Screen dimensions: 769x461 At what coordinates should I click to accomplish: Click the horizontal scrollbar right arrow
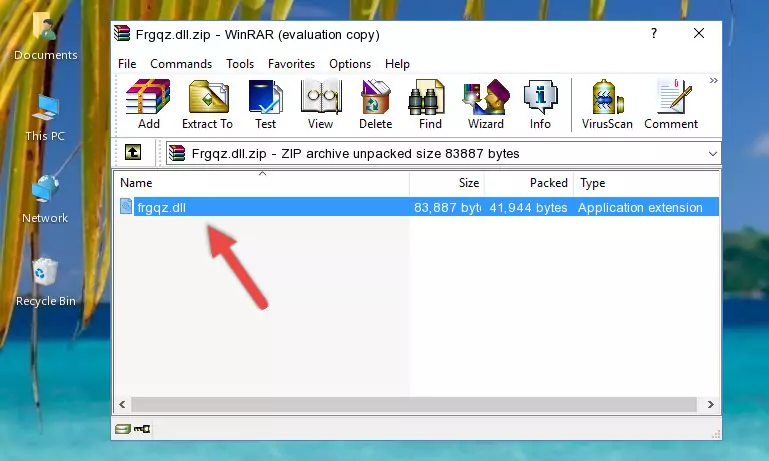pos(711,405)
